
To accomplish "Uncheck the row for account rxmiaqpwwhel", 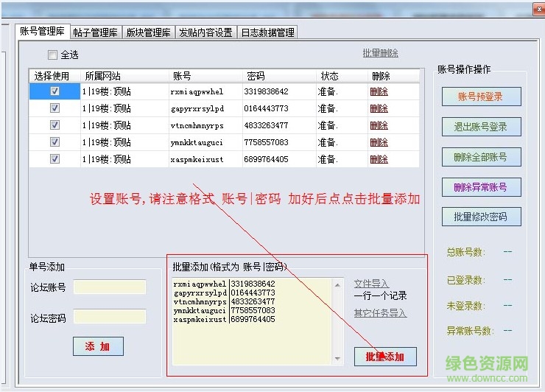I will (54, 91).
